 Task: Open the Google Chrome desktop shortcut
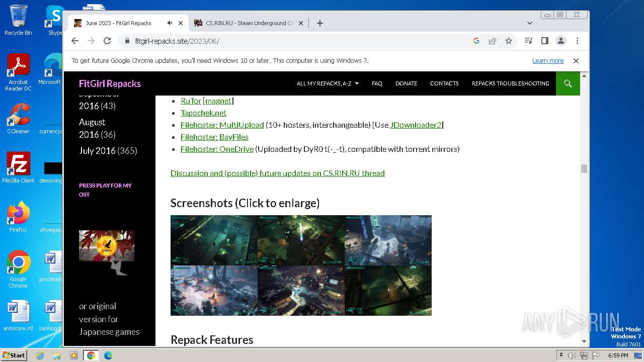pos(18,269)
